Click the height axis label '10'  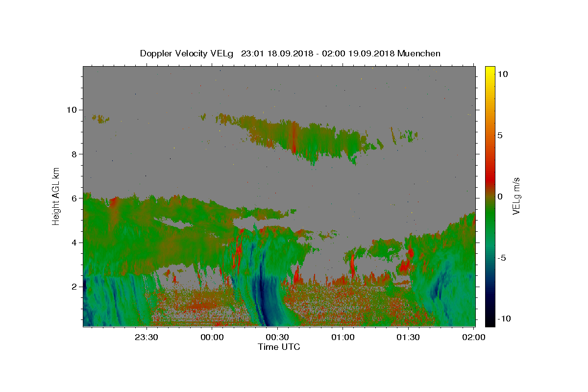pos(72,110)
